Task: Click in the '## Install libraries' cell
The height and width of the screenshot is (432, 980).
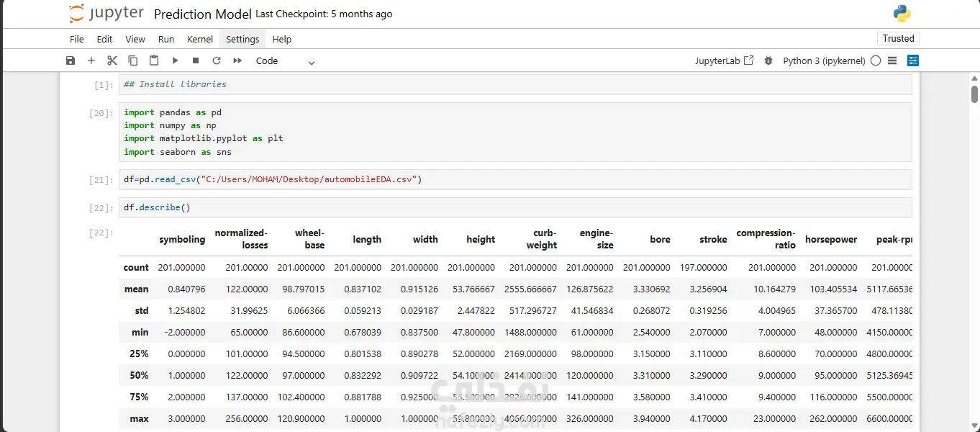Action: click(x=515, y=84)
